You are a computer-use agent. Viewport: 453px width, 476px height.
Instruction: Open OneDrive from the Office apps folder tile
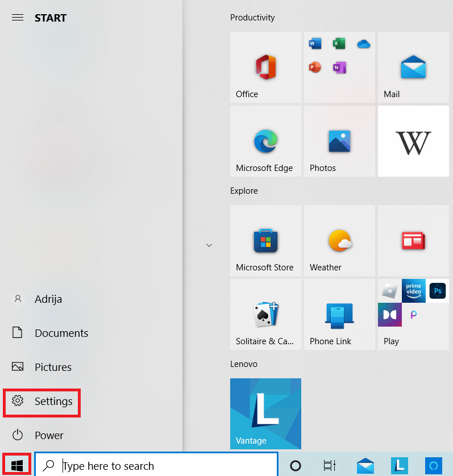(363, 44)
